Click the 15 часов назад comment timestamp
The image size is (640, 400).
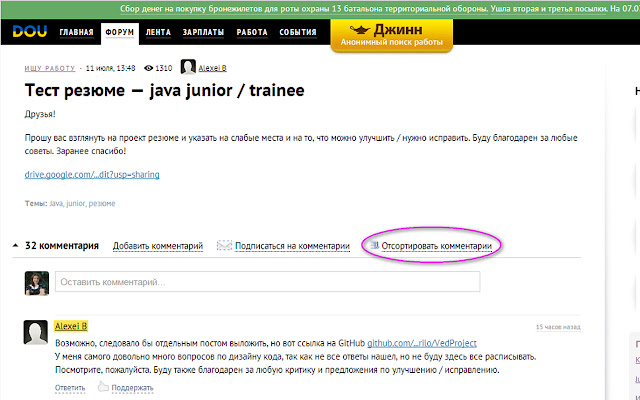click(x=558, y=327)
